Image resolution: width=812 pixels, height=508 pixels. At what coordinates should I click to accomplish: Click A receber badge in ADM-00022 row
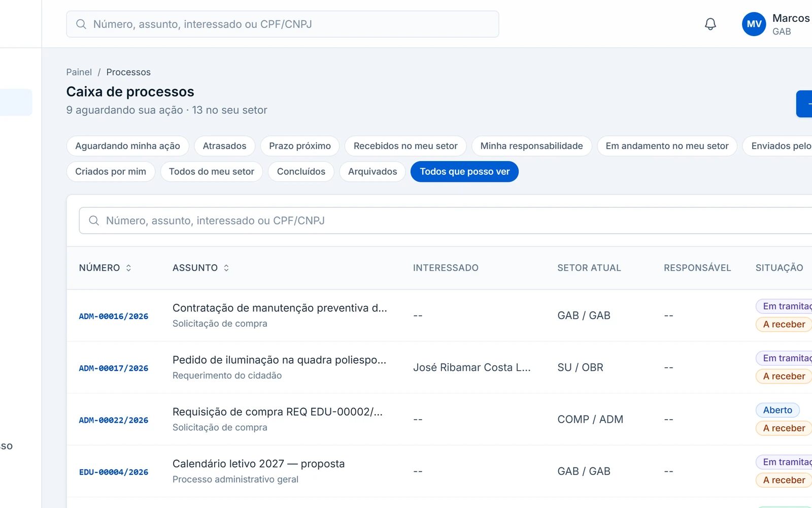tap(784, 428)
